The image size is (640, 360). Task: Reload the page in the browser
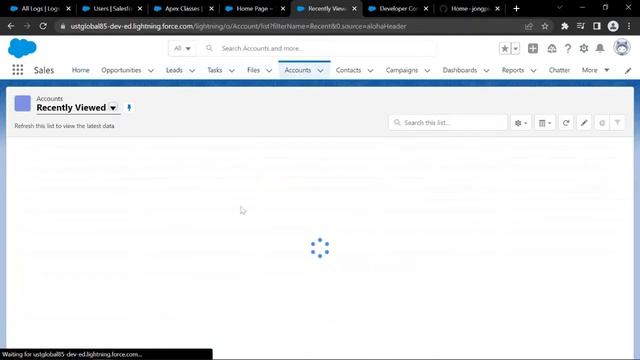point(43,26)
